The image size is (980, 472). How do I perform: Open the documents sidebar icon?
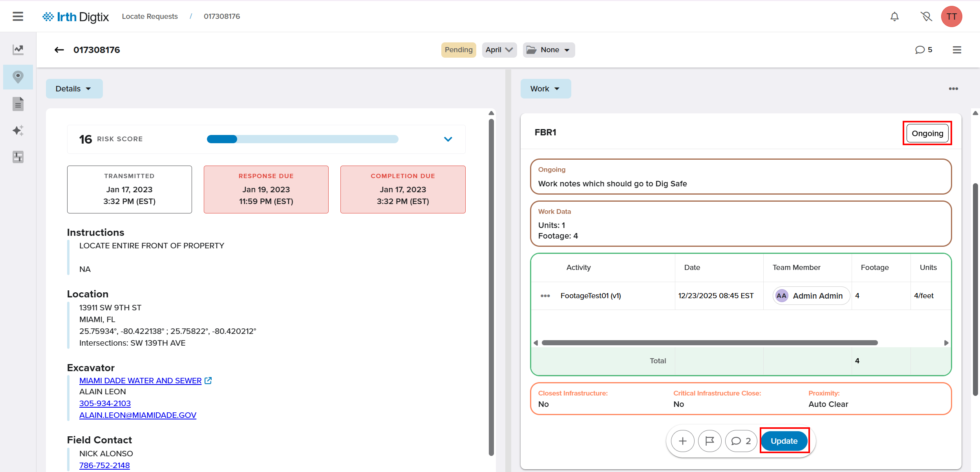point(18,104)
